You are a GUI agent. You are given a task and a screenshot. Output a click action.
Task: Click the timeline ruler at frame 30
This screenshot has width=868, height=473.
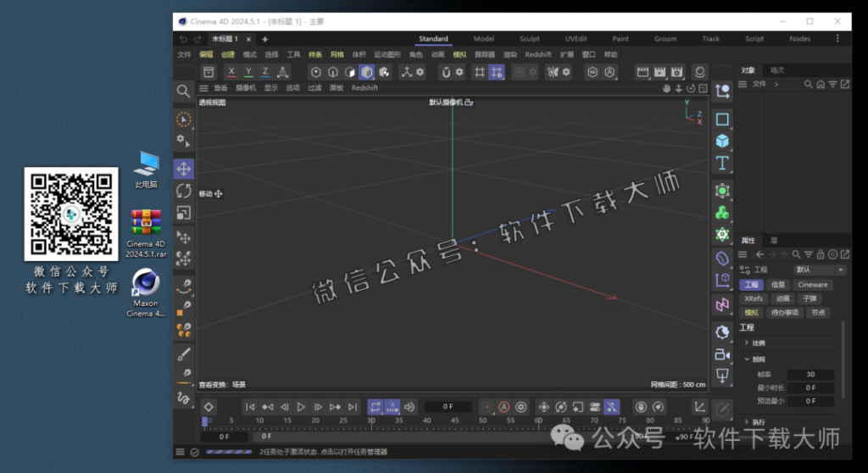[x=371, y=421]
